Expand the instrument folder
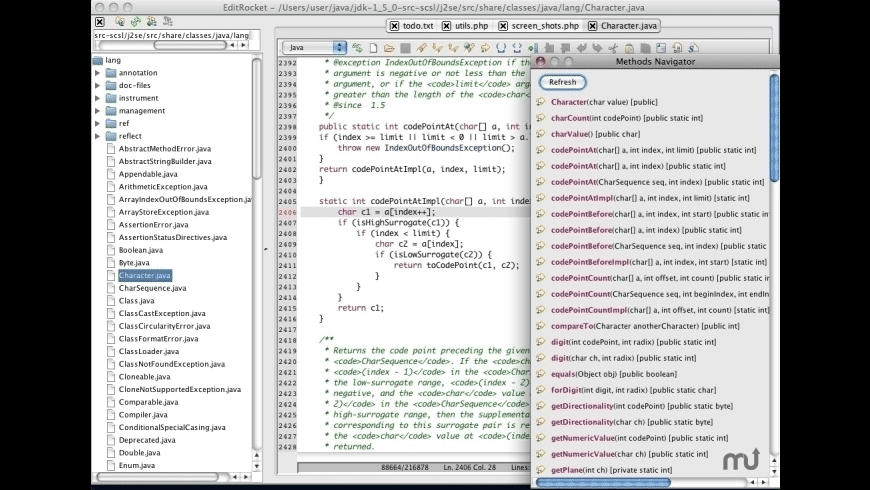The image size is (870, 490). coord(98,98)
